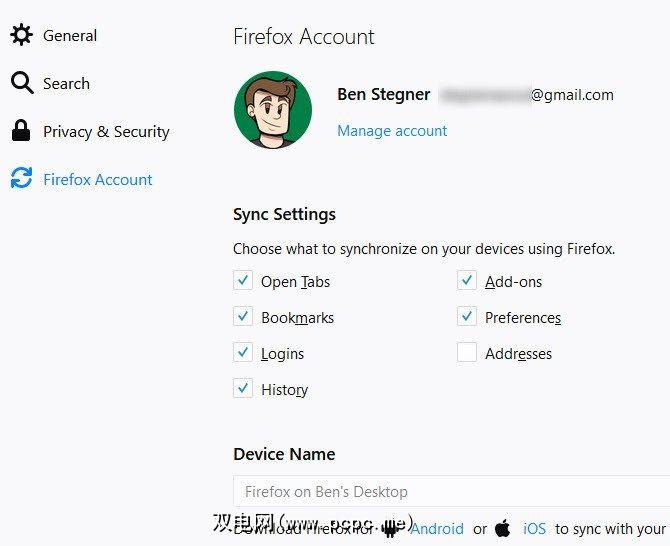Click Ben Stegner's profile avatar
Screen dimensions: 670x546
point(273,110)
